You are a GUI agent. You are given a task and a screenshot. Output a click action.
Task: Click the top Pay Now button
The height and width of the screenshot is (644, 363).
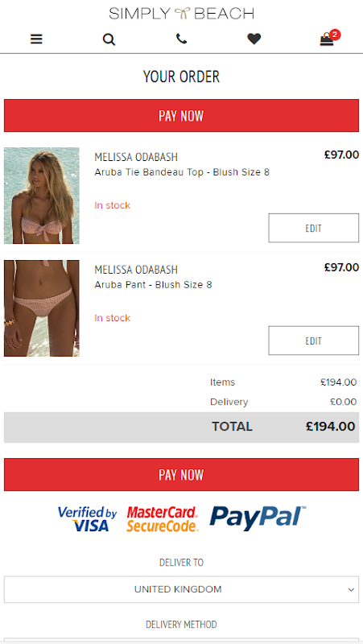(x=182, y=115)
